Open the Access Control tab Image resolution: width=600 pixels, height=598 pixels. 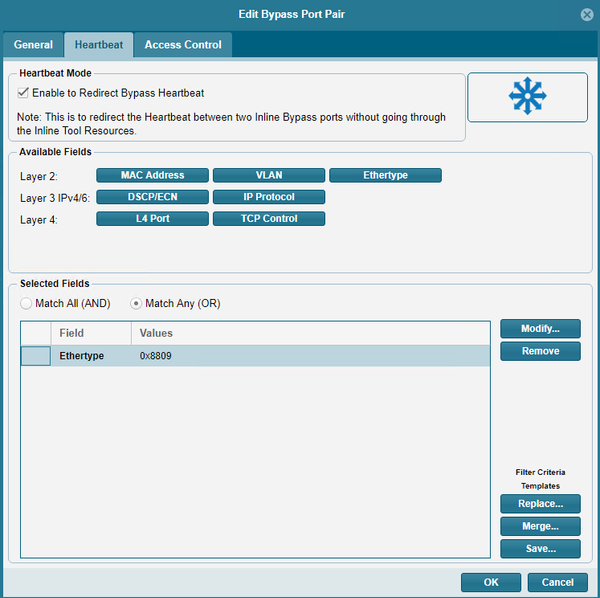coord(184,45)
